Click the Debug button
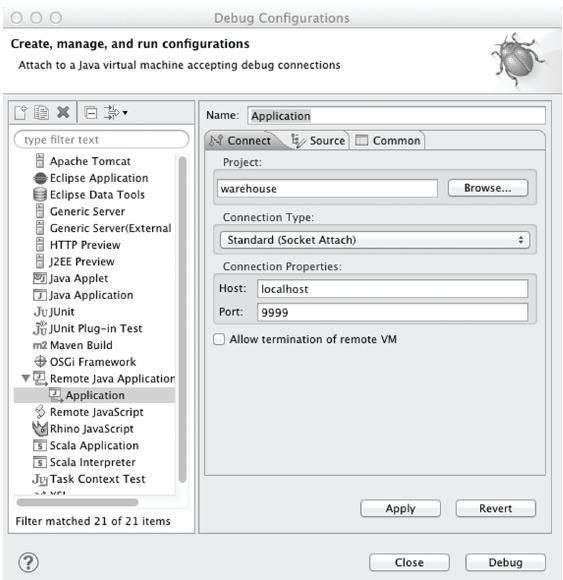Screen dimensions: 563x580 click(505, 562)
